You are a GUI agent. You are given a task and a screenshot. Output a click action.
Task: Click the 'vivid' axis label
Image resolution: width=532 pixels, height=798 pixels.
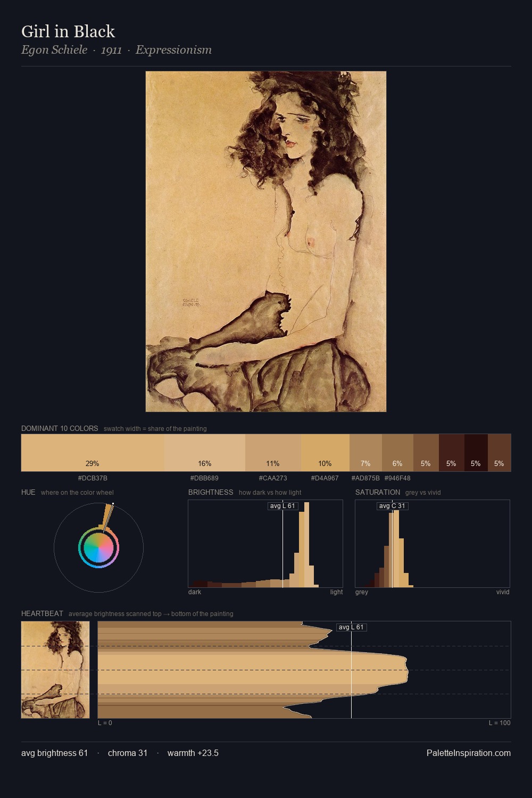[x=503, y=592]
